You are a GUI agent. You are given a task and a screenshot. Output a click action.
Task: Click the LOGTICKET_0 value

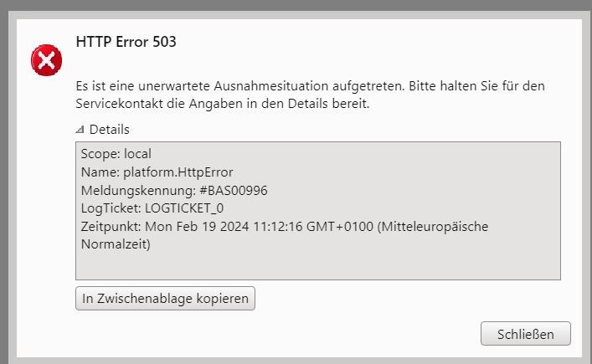pyautogui.click(x=184, y=208)
